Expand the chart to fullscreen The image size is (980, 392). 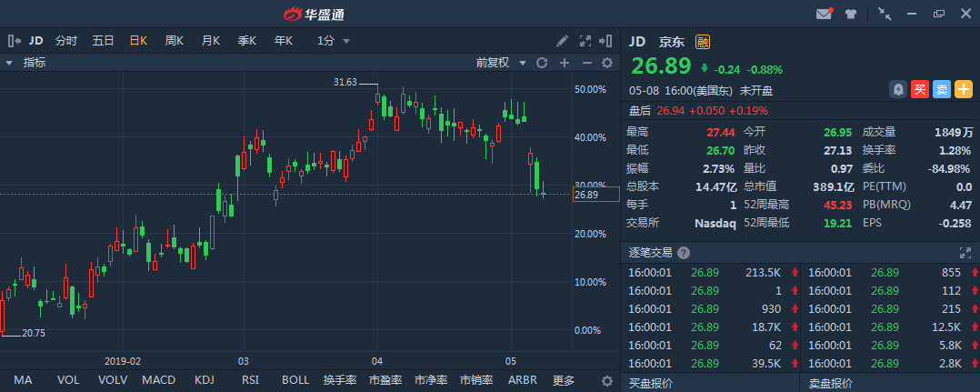[585, 41]
